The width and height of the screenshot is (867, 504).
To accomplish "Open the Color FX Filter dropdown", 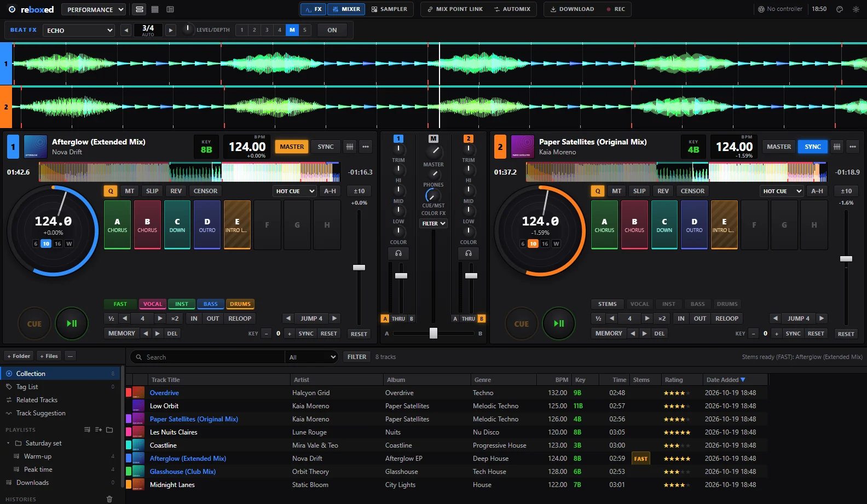I will tap(433, 223).
